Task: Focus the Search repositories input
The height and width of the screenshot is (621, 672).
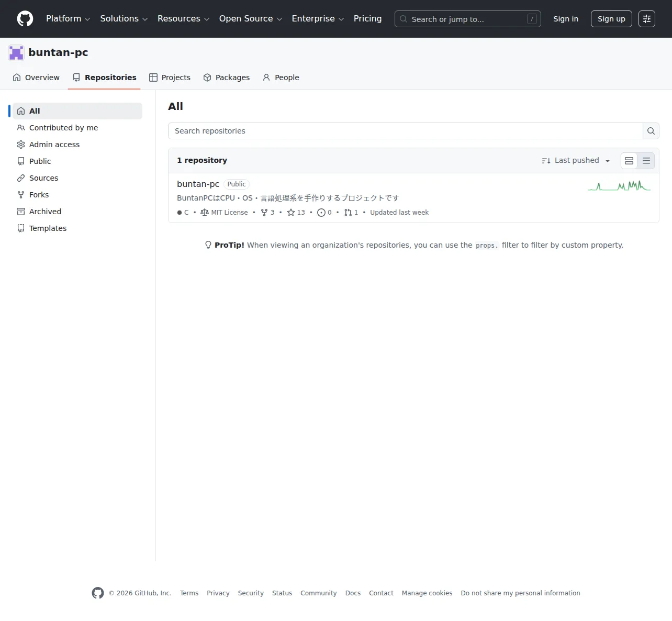Action: pos(406,131)
